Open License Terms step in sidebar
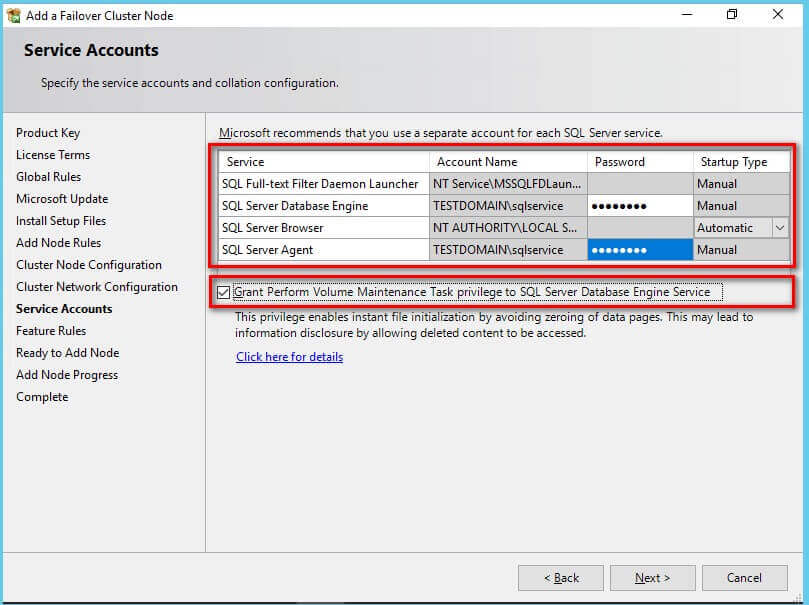This screenshot has height=605, width=809. (53, 155)
